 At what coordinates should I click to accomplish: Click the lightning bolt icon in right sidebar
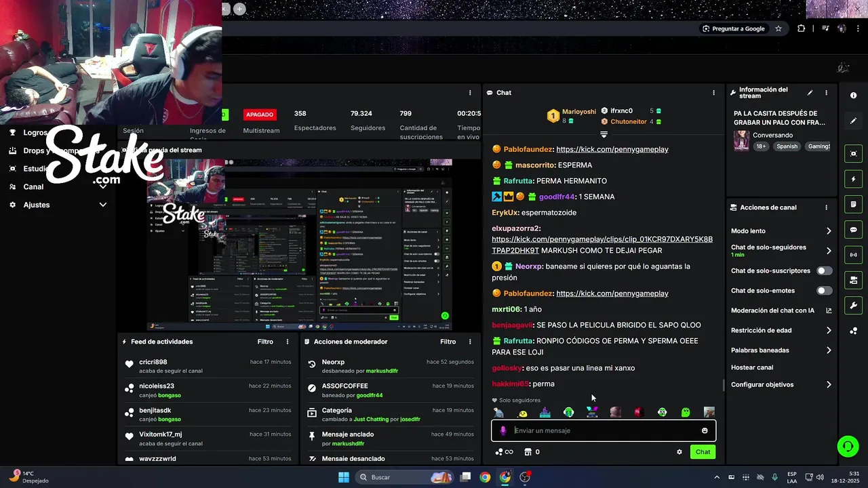tap(853, 180)
